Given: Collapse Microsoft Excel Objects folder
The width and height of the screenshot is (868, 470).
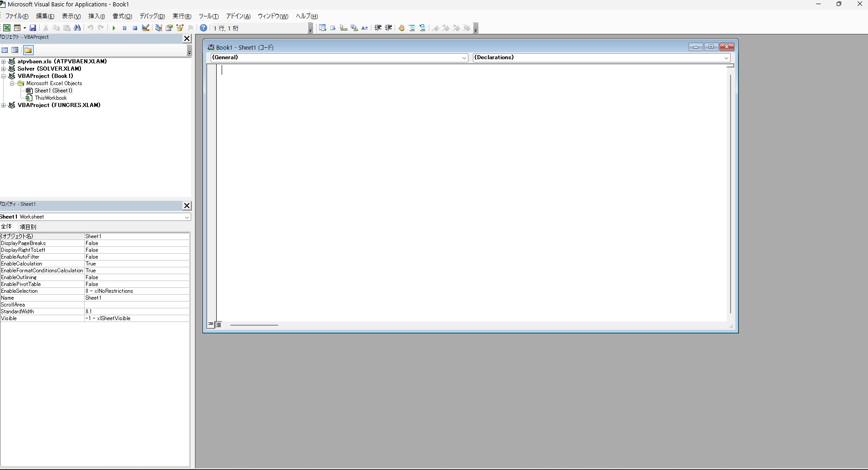Looking at the screenshot, I should (12, 83).
